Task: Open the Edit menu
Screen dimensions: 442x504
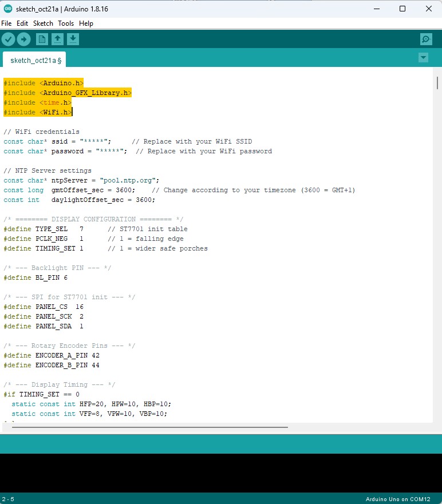Action: coord(22,23)
